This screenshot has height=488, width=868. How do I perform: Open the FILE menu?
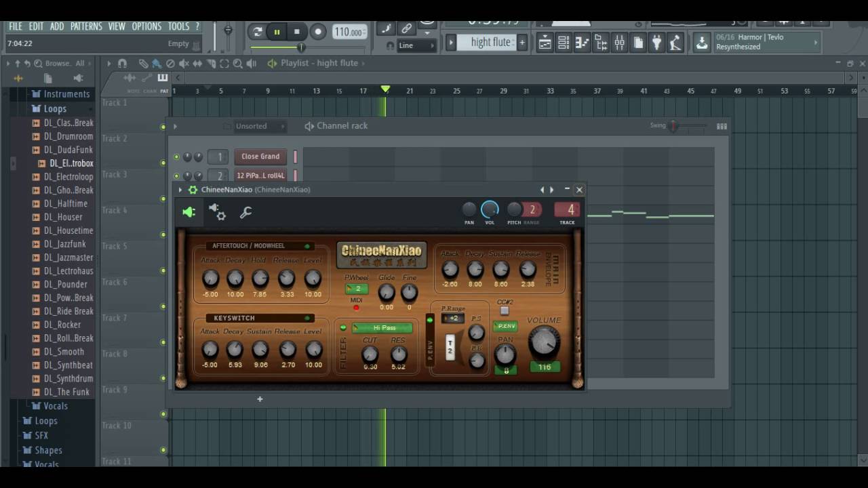(15, 26)
